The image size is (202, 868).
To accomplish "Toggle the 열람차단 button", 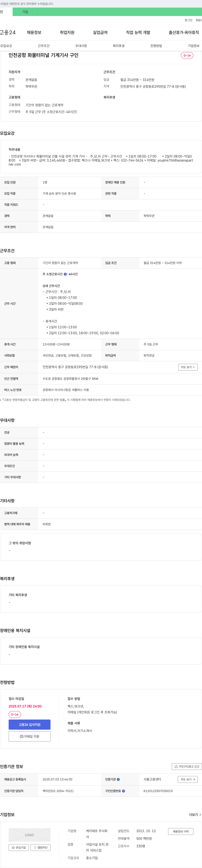I will click(x=40, y=848).
